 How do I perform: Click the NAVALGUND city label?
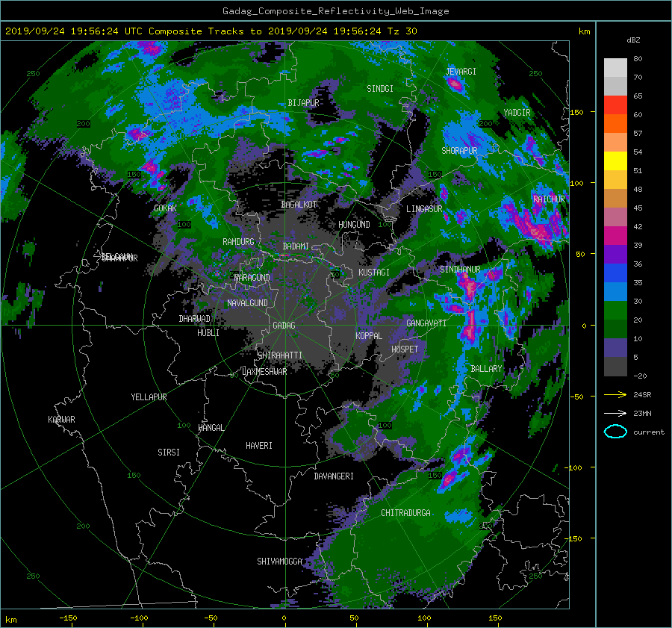click(x=247, y=303)
